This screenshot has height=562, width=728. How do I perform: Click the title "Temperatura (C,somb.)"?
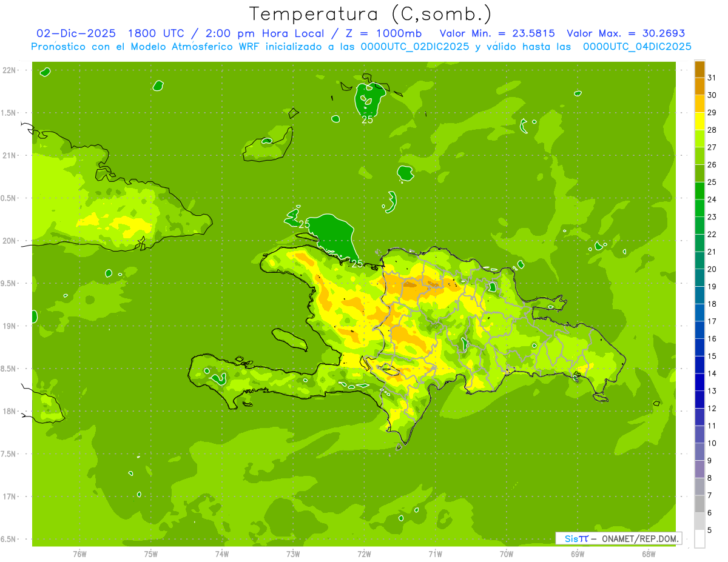369,14
